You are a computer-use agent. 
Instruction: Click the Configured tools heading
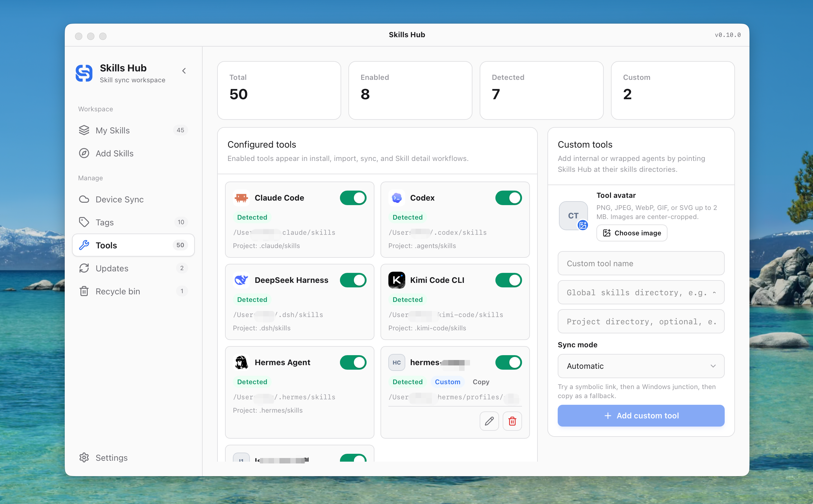[262, 145]
